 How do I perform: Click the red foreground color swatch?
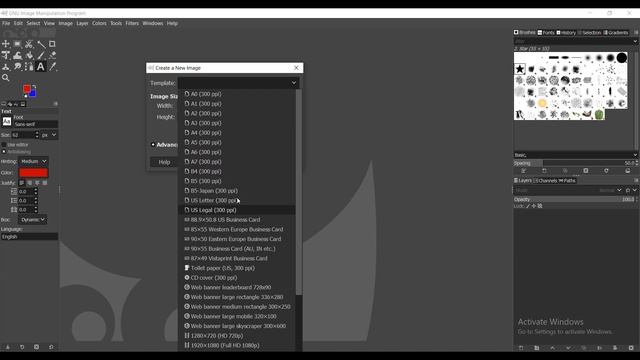[27, 89]
